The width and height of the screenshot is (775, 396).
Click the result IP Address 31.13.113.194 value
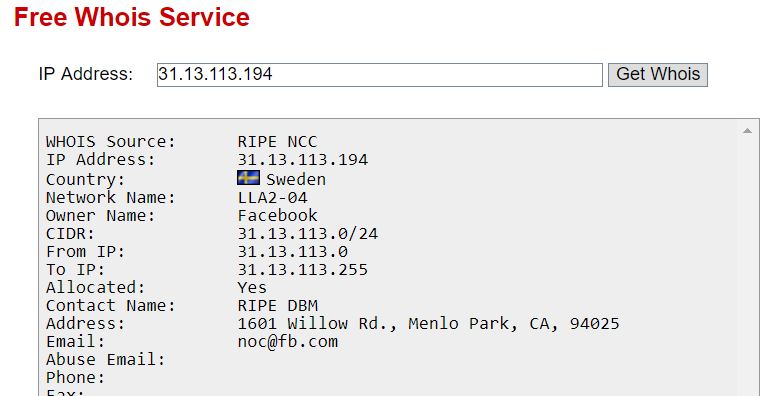point(303,160)
